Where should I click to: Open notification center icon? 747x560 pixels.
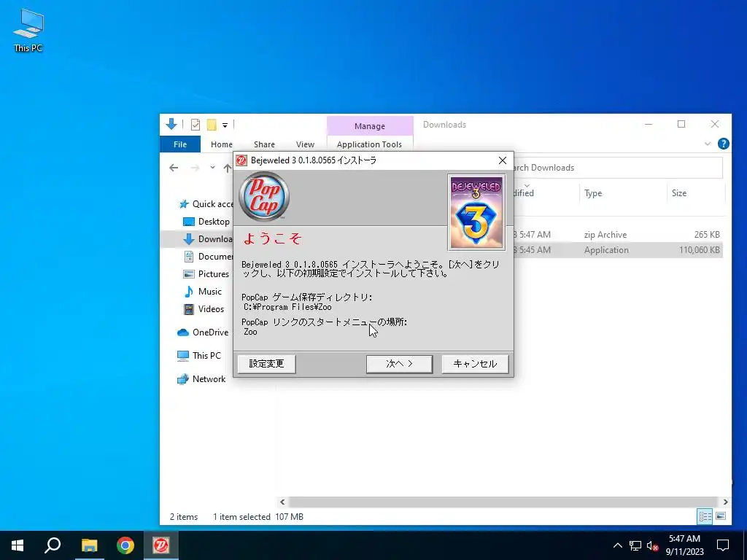click(x=723, y=545)
